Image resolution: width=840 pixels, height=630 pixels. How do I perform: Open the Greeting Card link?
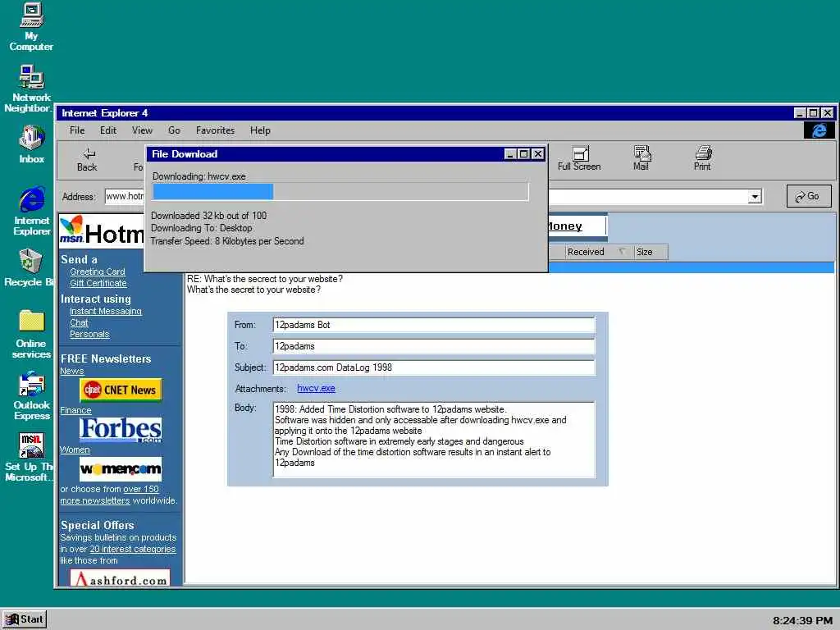coord(98,272)
